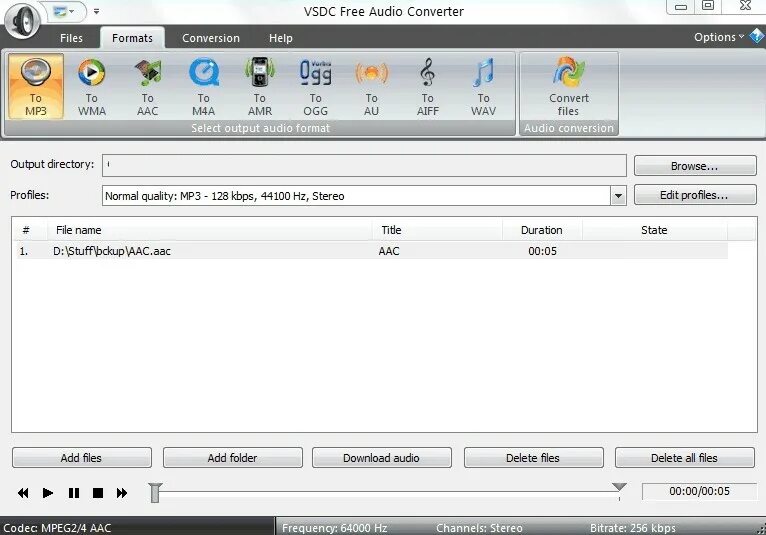Open the Help tab

(x=281, y=38)
